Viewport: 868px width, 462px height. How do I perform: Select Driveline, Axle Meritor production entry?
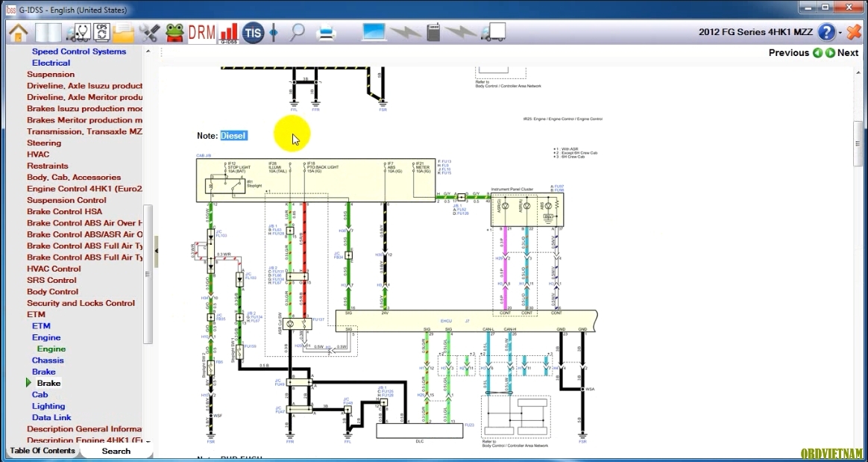pyautogui.click(x=85, y=97)
